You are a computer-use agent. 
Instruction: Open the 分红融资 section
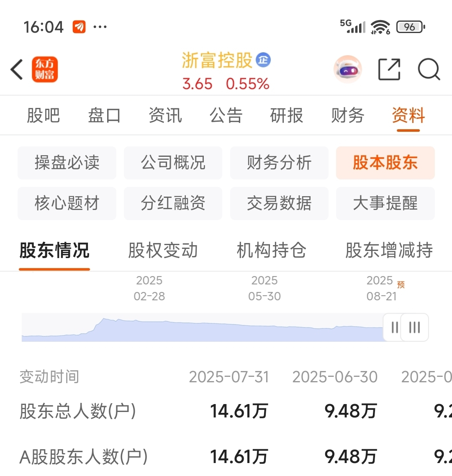173,203
